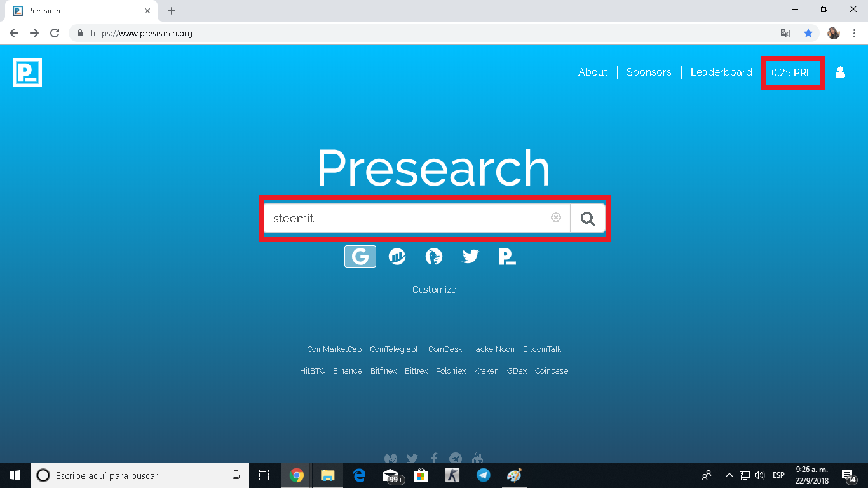
Task: Reload the page with the refresh icon
Action: click(x=55, y=33)
